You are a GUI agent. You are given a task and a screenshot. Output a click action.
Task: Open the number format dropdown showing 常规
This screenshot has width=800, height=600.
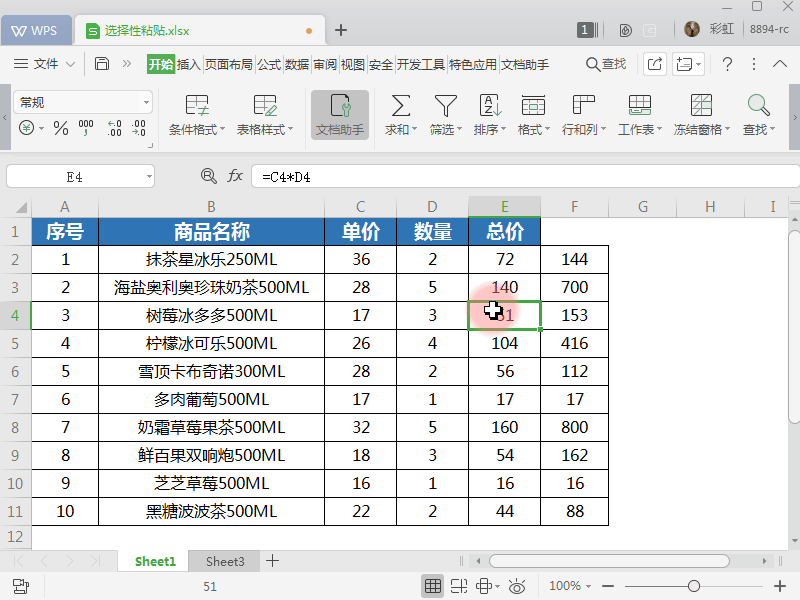148,102
